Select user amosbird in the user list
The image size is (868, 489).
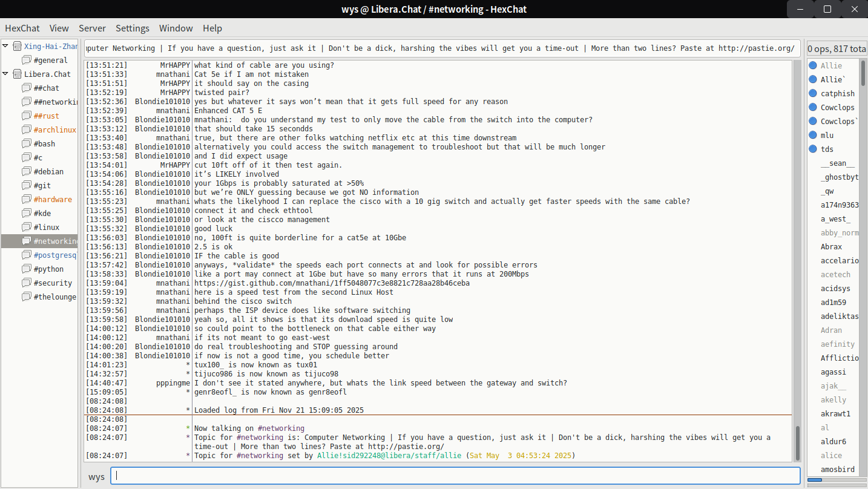838,469
